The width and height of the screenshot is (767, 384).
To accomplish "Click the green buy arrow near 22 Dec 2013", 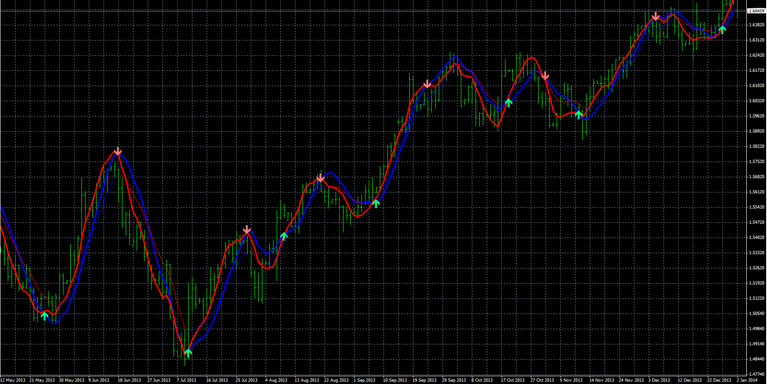I will [x=722, y=29].
